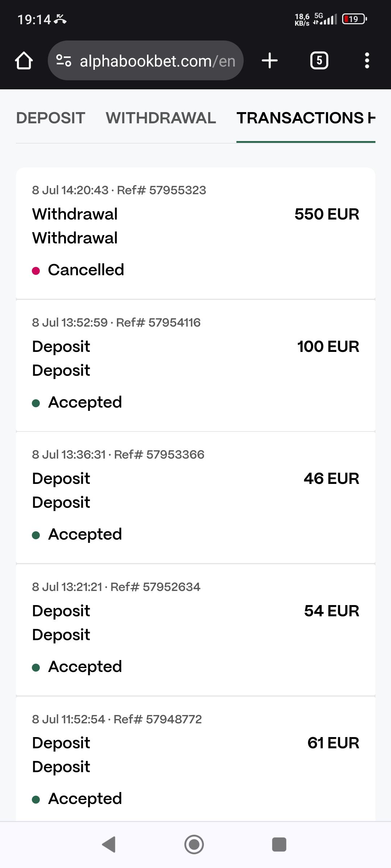This screenshot has width=391, height=868.
Task: Tap the battery indicator in status bar
Action: [354, 19]
